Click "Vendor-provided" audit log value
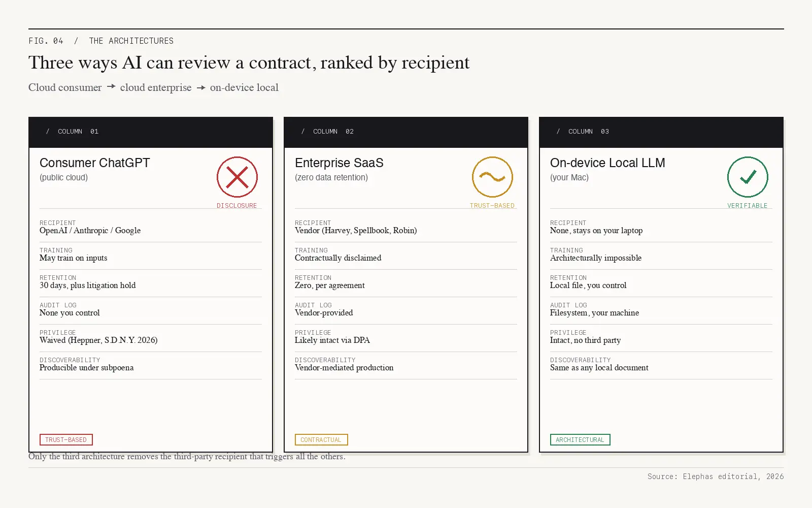Viewport: 812px width, 508px height. click(324, 313)
